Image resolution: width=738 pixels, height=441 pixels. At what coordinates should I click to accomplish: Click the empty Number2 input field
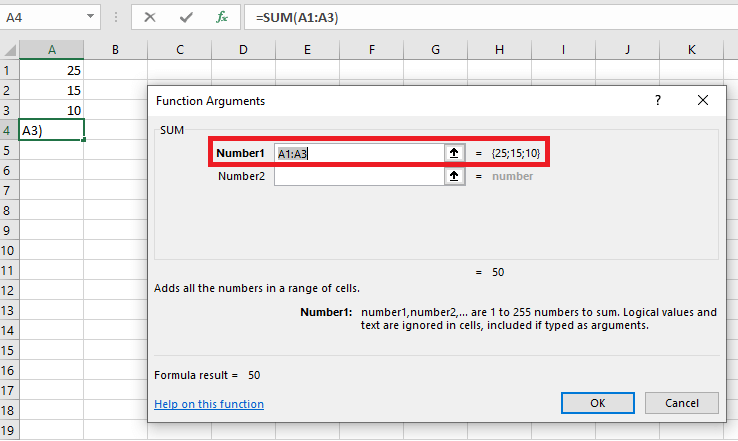point(358,176)
